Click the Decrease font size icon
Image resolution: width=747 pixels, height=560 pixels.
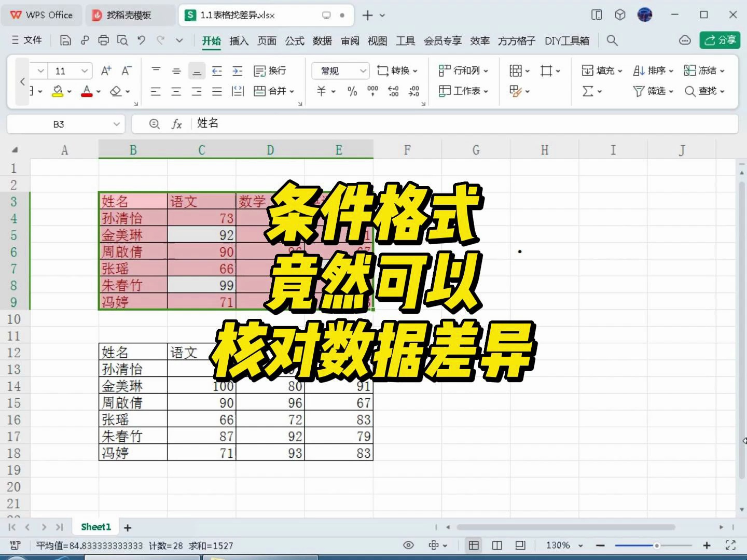[x=126, y=71]
